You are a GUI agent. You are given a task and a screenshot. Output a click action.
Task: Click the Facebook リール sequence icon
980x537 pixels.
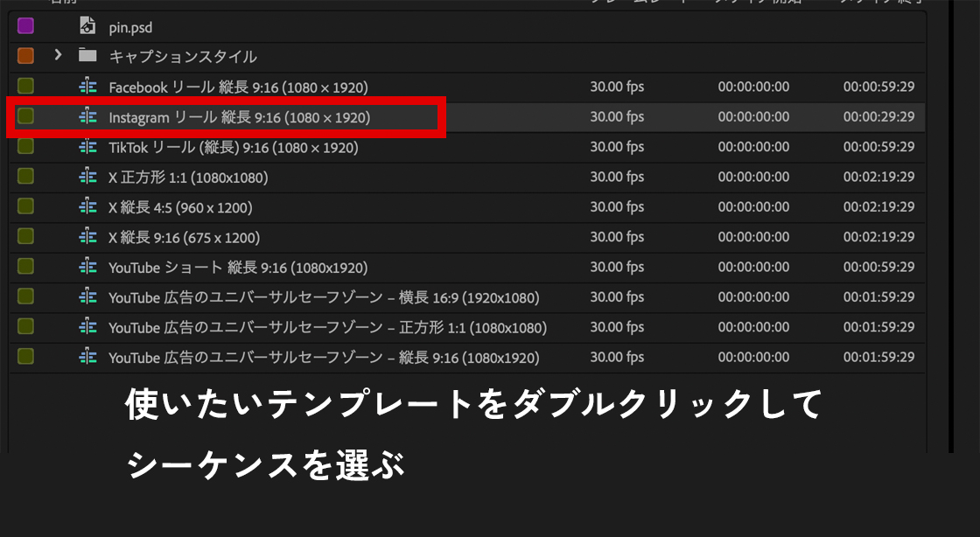[87, 87]
